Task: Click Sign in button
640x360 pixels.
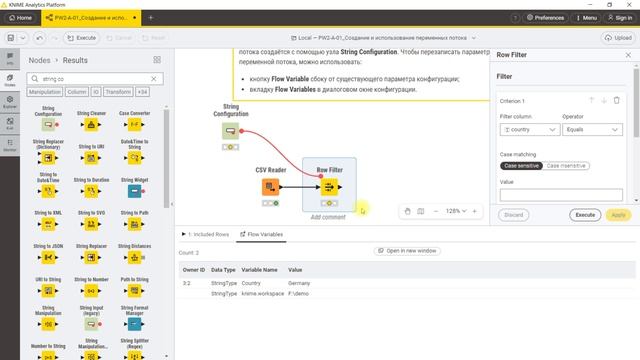Action: coord(620,18)
